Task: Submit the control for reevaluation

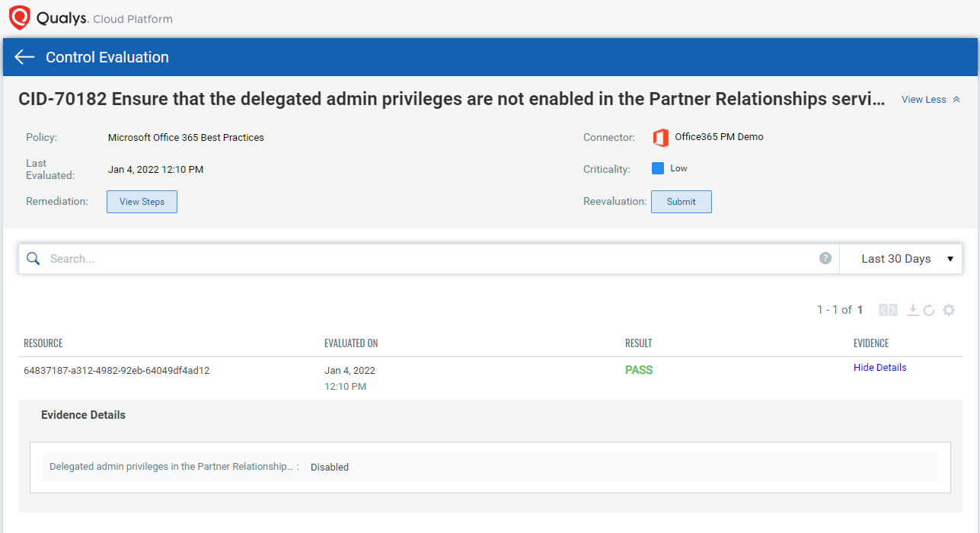Action: point(682,202)
